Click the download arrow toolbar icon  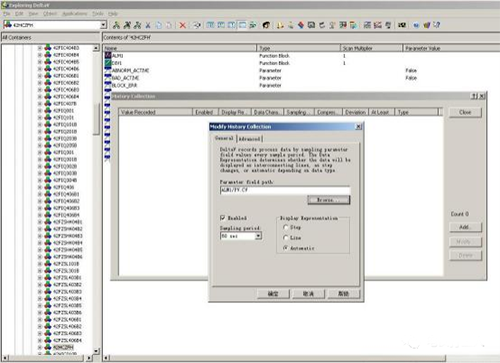[280, 25]
